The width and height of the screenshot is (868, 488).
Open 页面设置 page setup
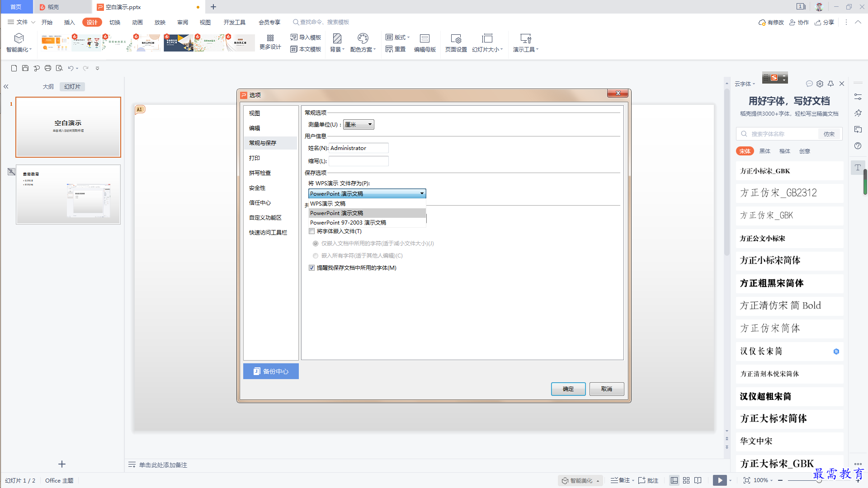[456, 43]
